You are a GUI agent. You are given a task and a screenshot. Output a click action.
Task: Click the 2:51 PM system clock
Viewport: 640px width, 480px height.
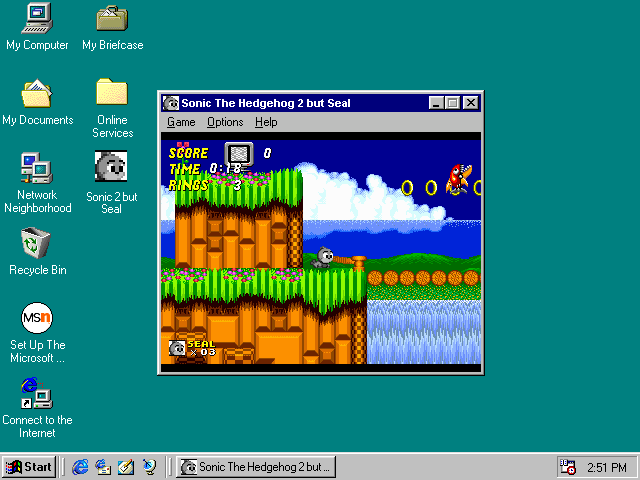point(607,467)
